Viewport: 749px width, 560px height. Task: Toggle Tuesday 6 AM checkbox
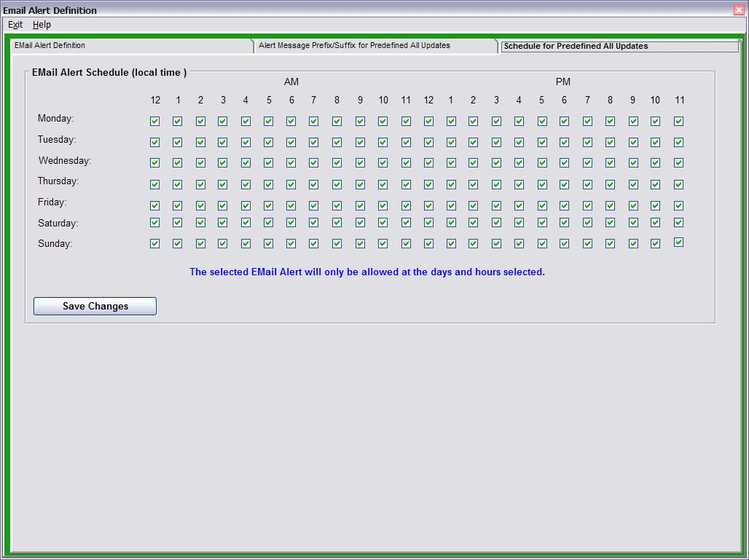click(x=291, y=143)
